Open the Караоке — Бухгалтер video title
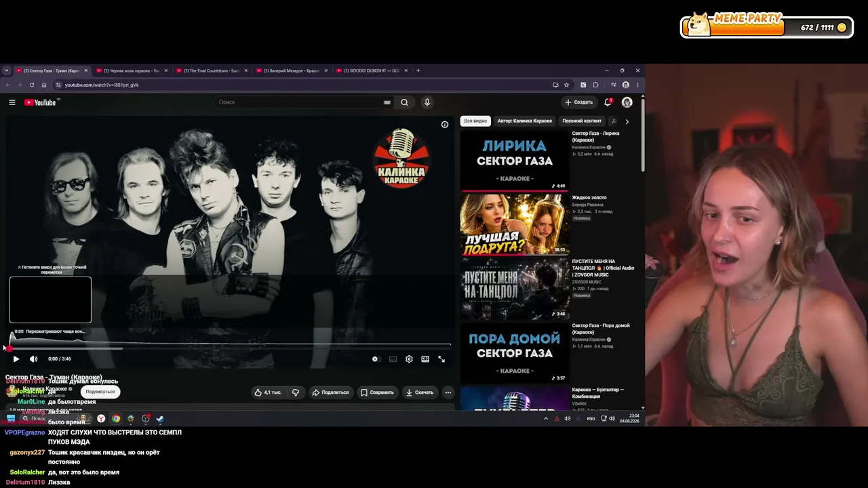 597,393
